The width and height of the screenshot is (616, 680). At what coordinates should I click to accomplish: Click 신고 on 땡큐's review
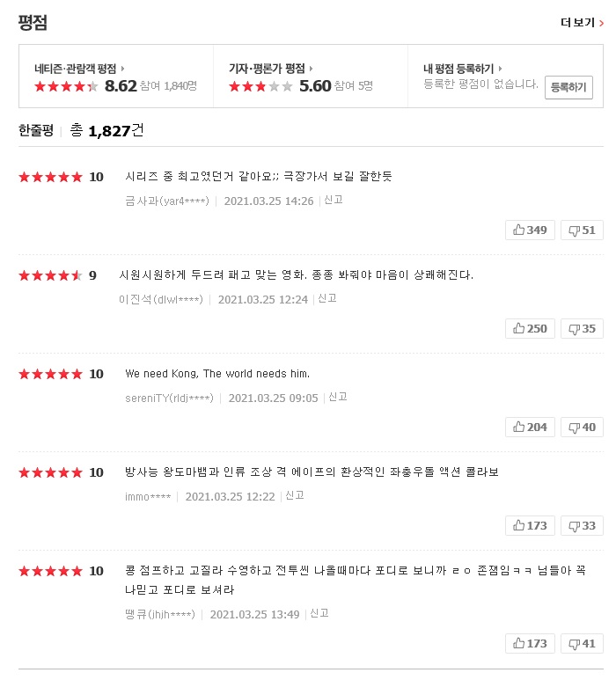pyautogui.click(x=319, y=613)
